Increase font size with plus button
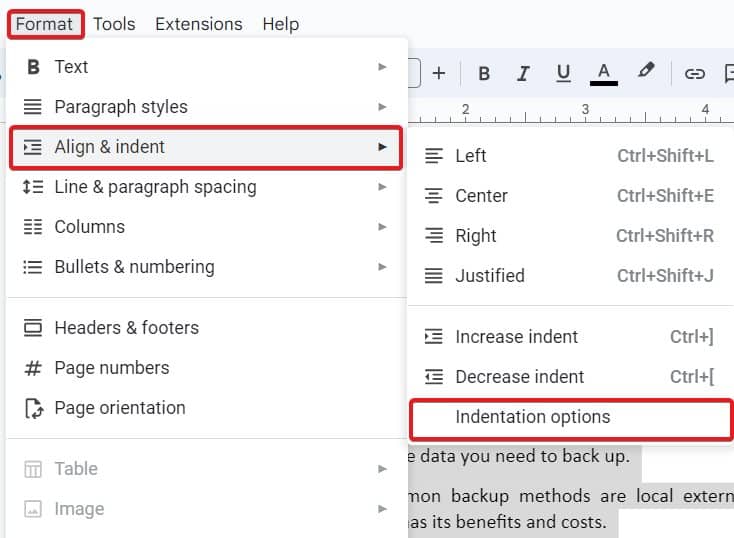The width and height of the screenshot is (734, 538). click(439, 74)
